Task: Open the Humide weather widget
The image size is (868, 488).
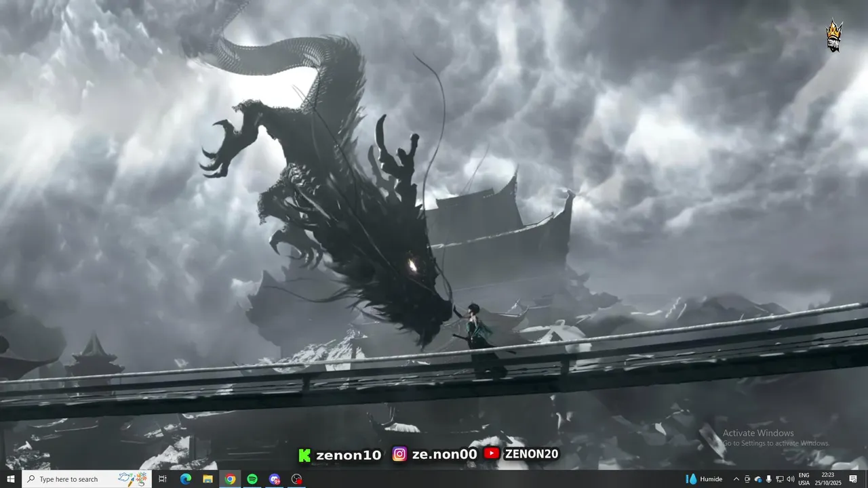Action: [705, 479]
